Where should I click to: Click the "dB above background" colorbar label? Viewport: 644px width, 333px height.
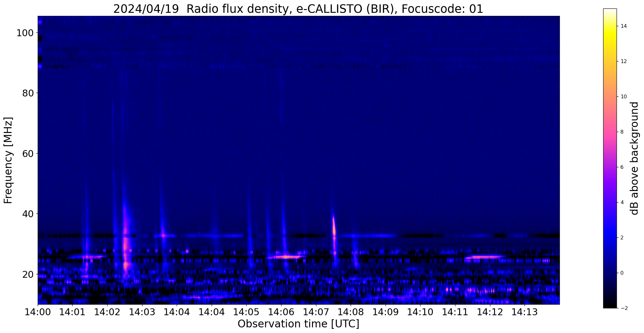coord(635,158)
